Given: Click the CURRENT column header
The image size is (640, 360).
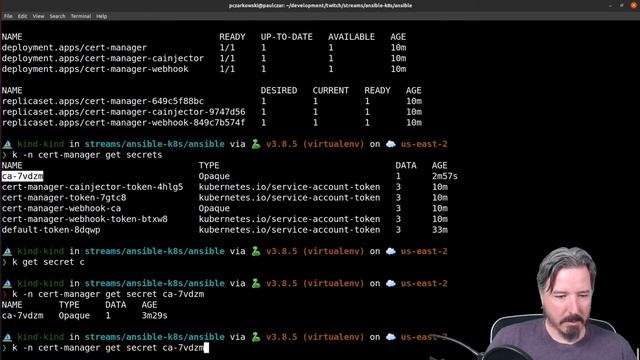Looking at the screenshot, I should (x=331, y=90).
